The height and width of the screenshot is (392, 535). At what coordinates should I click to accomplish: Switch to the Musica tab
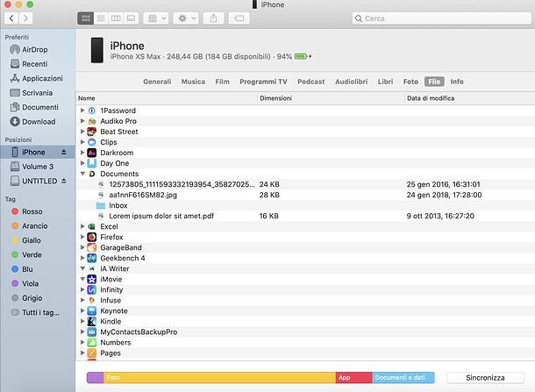193,82
